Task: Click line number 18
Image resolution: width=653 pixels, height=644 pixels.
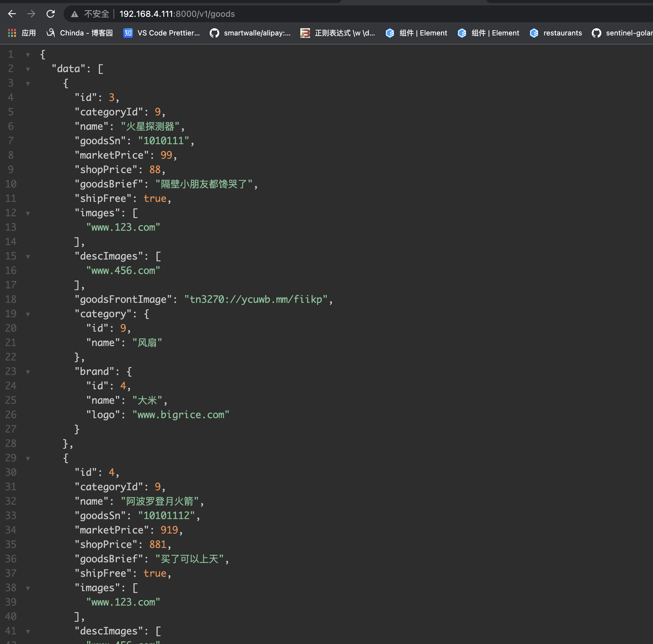Action: pyautogui.click(x=11, y=299)
